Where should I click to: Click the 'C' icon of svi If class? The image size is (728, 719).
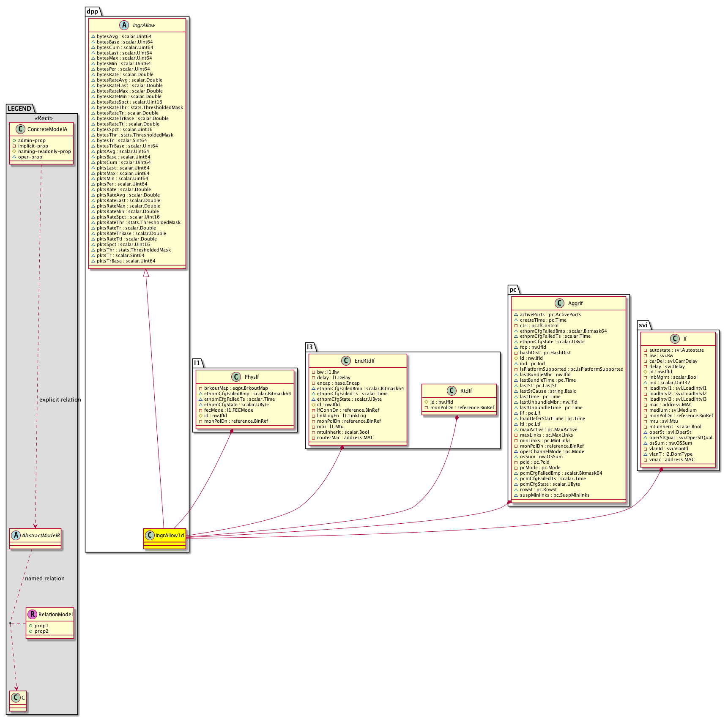tap(675, 339)
